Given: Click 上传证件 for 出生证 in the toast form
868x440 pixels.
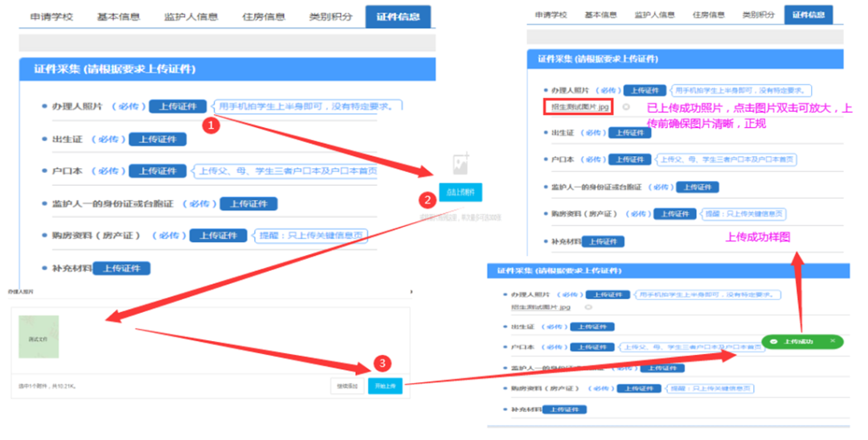Looking at the screenshot, I should coord(592,327).
